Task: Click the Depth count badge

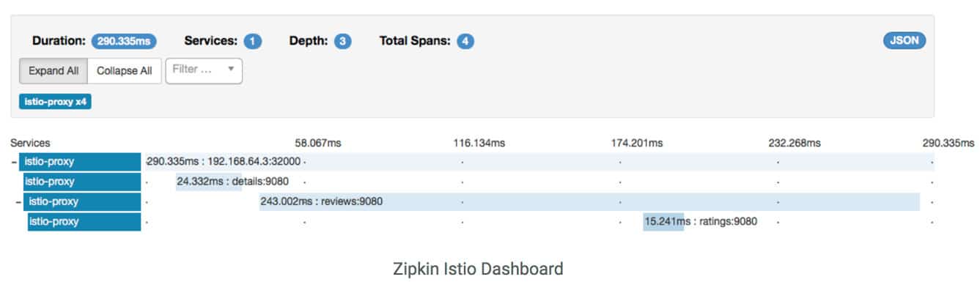Action: coord(342,42)
